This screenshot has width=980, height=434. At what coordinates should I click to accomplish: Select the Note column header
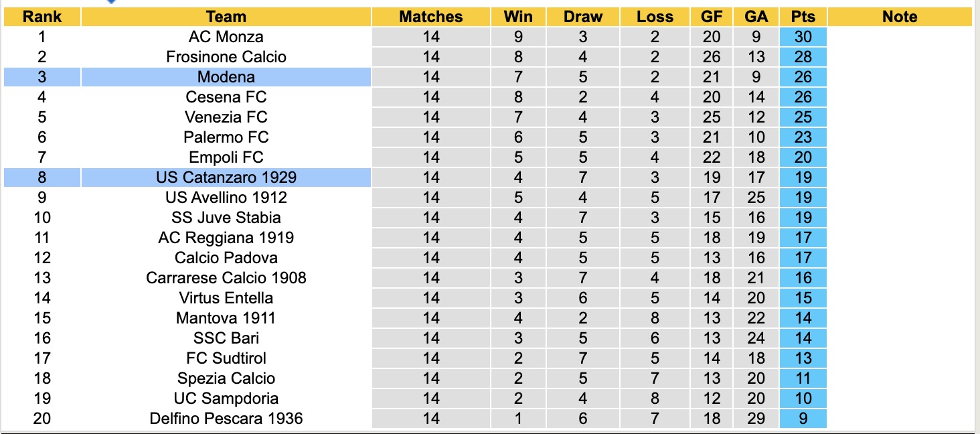click(x=900, y=17)
